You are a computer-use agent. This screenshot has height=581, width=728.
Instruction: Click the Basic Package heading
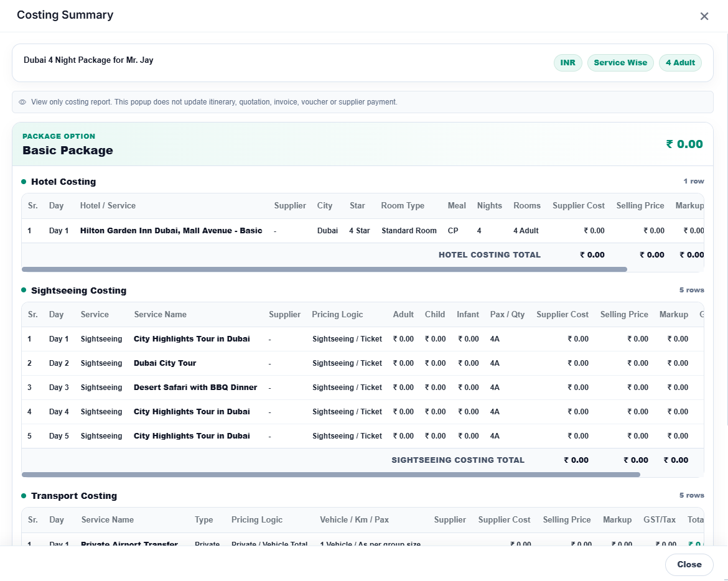[68, 151]
